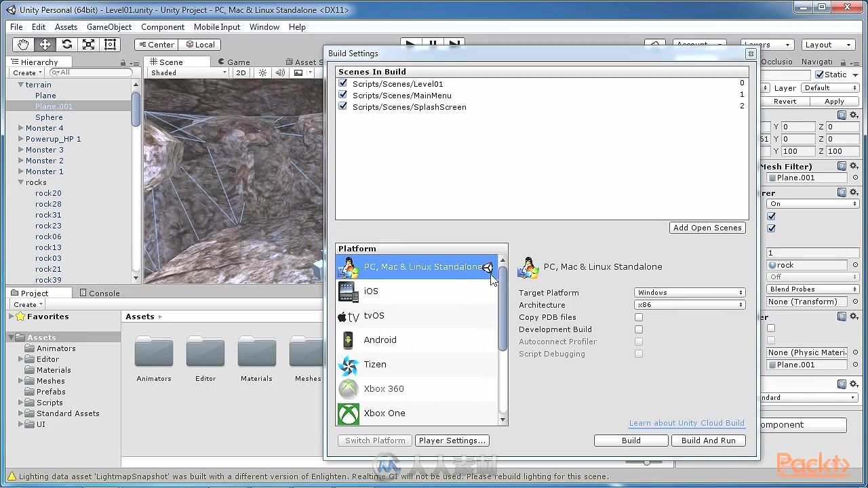Select the Scale tool in toolbar
Image resolution: width=868 pixels, height=488 pixels.
[88, 45]
